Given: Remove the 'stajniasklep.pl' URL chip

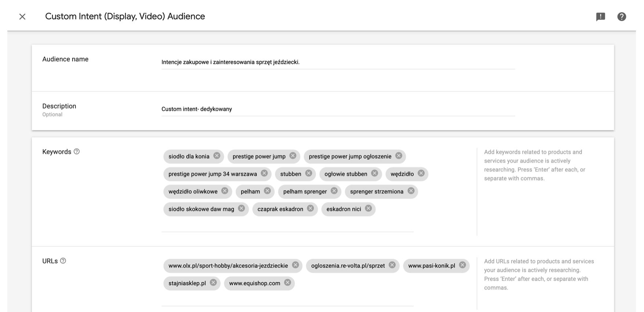Looking at the screenshot, I should pyautogui.click(x=213, y=283).
